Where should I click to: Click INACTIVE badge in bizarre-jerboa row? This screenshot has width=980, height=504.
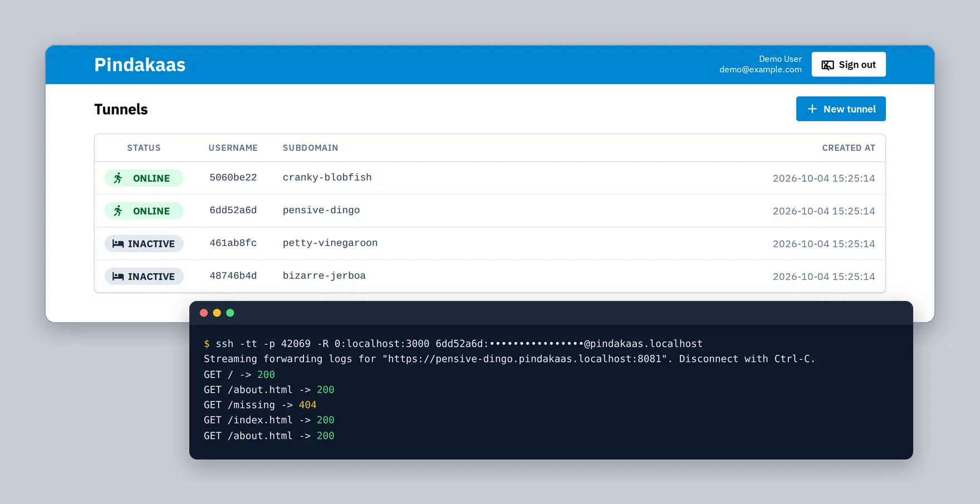144,276
